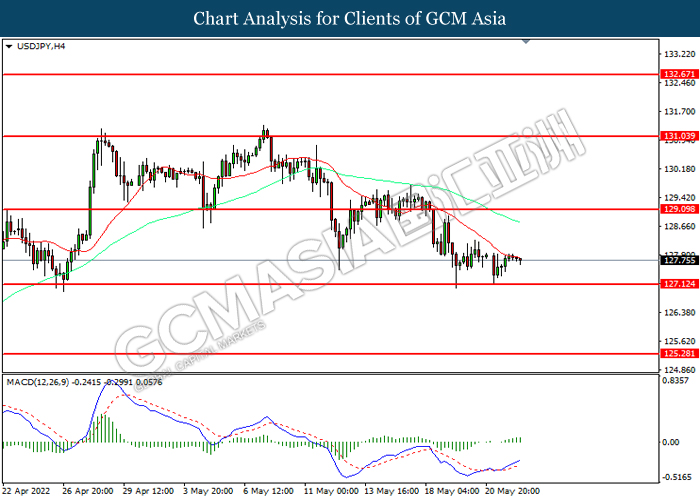700x500 pixels.
Task: Click the Chart Analysis for Clients title
Action: (x=350, y=18)
